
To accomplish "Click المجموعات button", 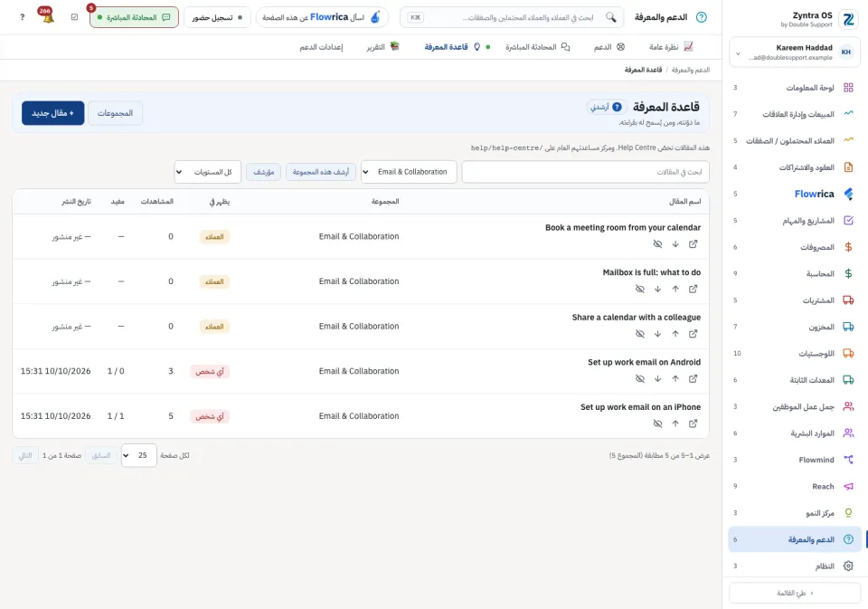I will pyautogui.click(x=115, y=113).
